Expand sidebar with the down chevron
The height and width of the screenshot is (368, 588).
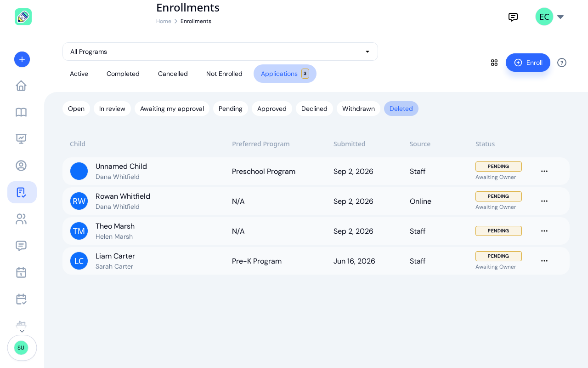coord(22,331)
